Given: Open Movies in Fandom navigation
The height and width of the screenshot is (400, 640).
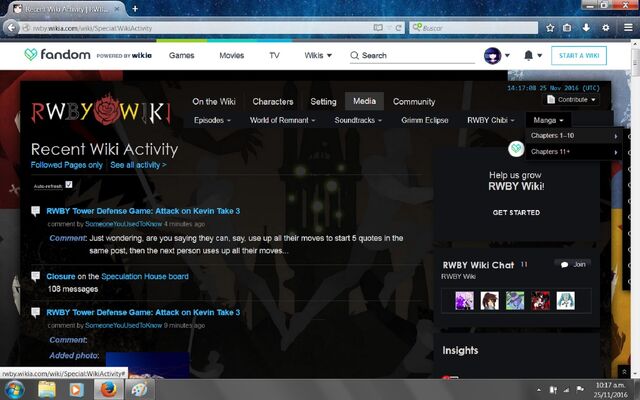Looking at the screenshot, I should 231,56.
